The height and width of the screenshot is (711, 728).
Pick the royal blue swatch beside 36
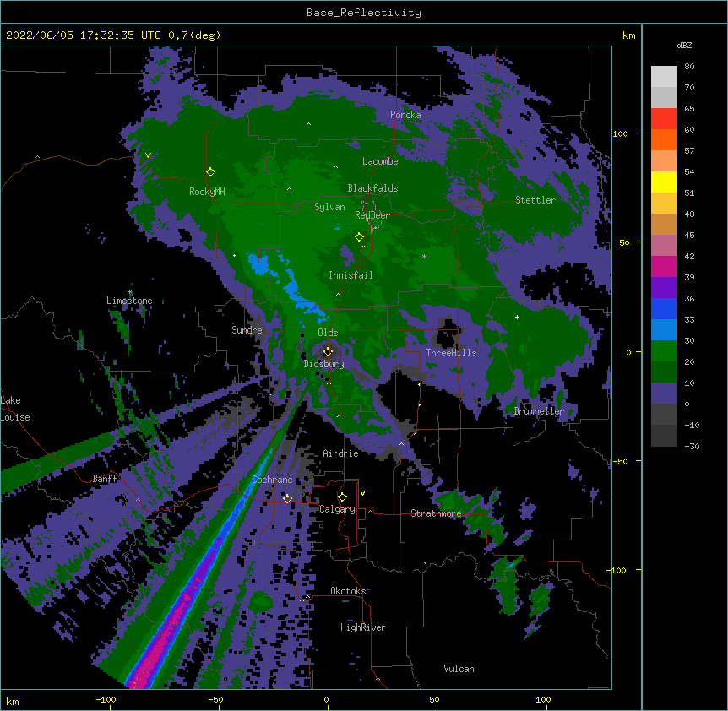click(664, 308)
